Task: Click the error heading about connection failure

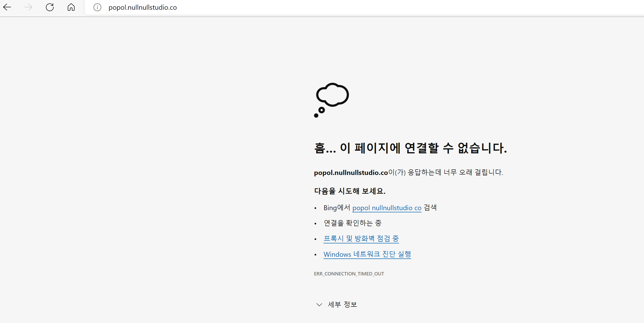Action: (x=410, y=148)
